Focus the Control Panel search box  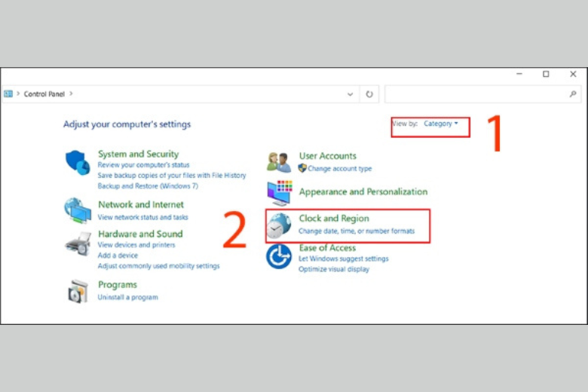tap(482, 93)
